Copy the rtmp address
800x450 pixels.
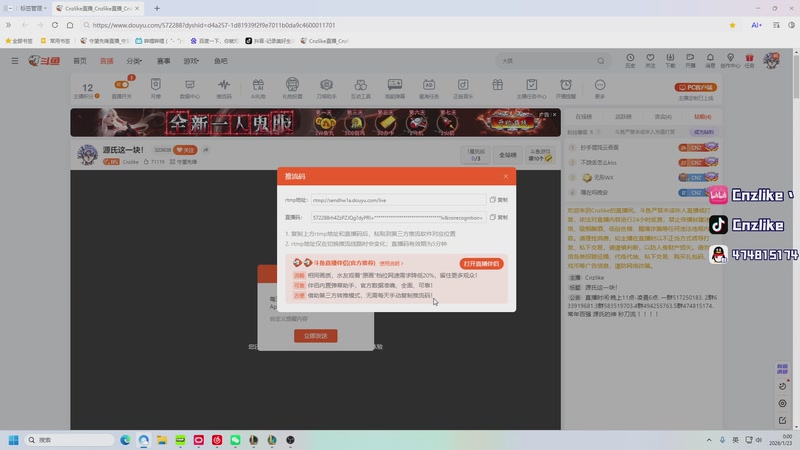498,200
